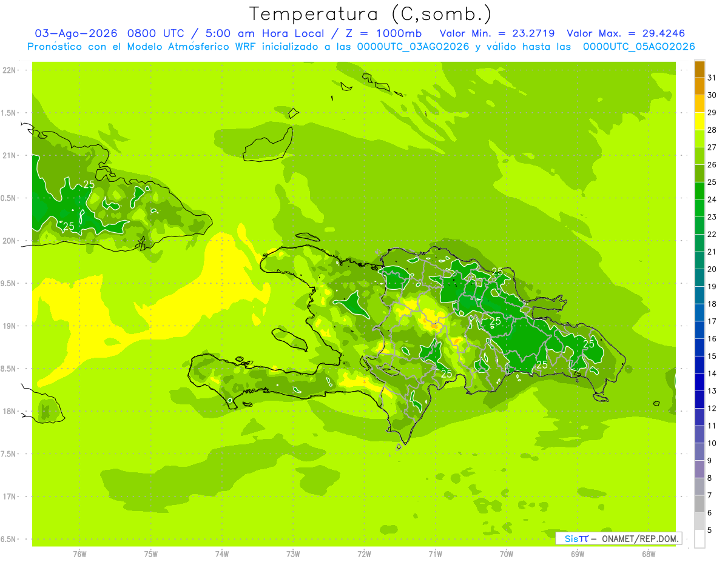Select the '0000UTC_03AGO2026' initialization time text
The width and height of the screenshot is (728, 562).
413,47
